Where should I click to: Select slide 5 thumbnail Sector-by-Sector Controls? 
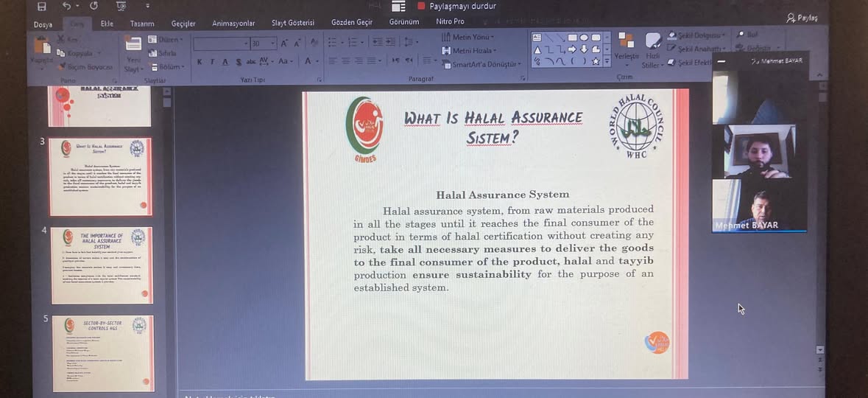(x=103, y=353)
